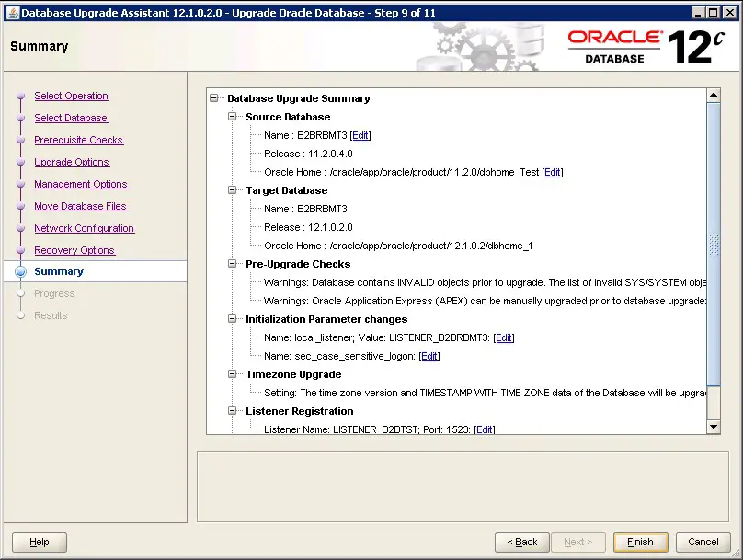Viewport: 743px width, 560px height.
Task: Click the Recovery Options step bullet icon
Action: [x=20, y=250]
